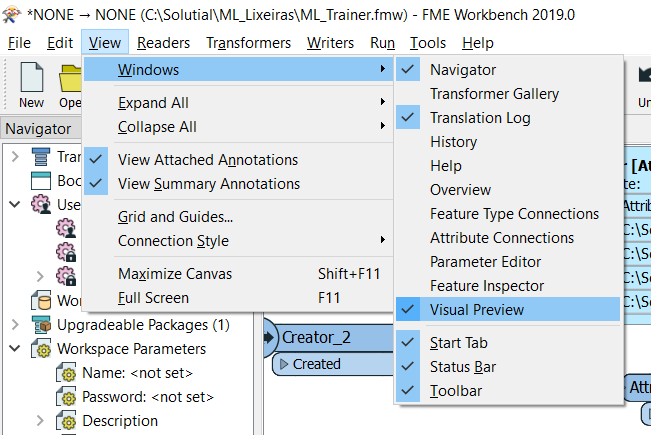Click the New workspace toolbar icon
This screenshot has width=651, height=435.
coord(32,77)
